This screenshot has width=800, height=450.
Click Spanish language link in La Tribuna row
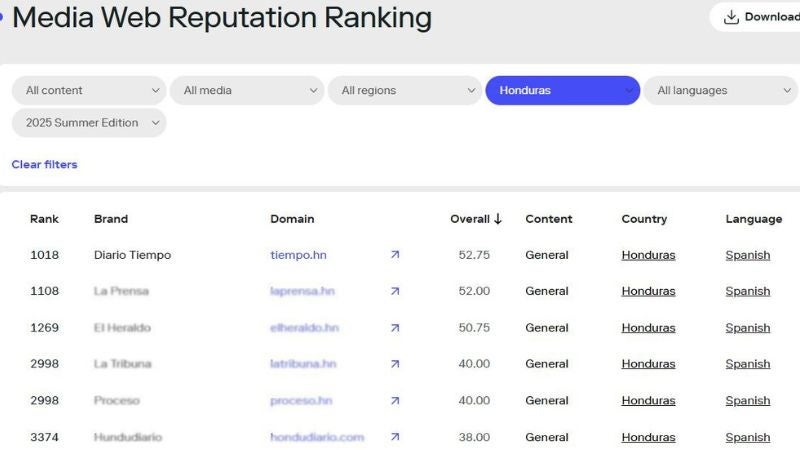(748, 364)
